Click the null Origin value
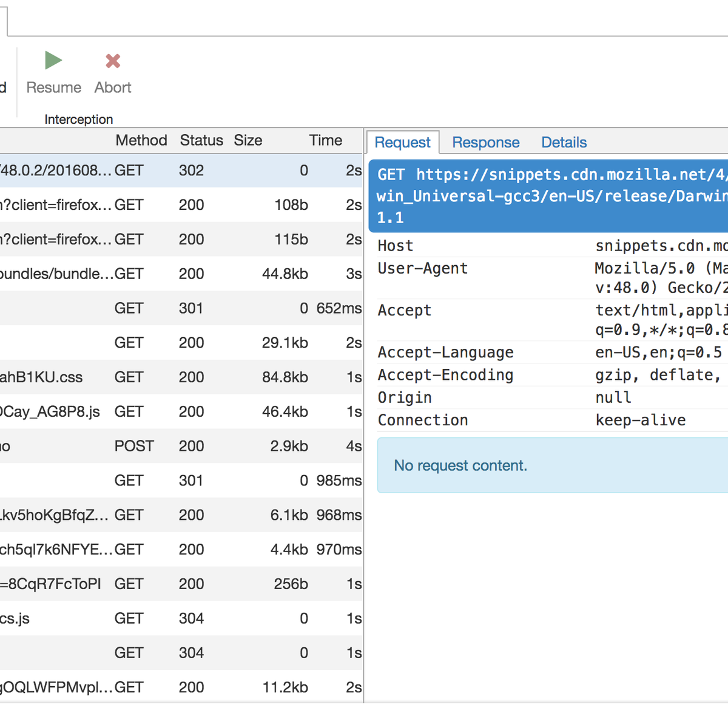Viewport: 728px width, 728px height. pos(613,397)
